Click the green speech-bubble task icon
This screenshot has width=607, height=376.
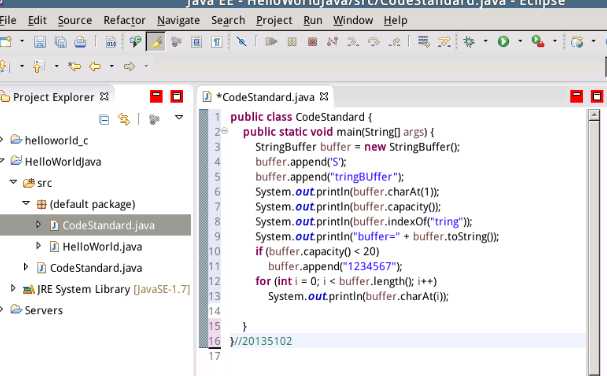pos(135,41)
